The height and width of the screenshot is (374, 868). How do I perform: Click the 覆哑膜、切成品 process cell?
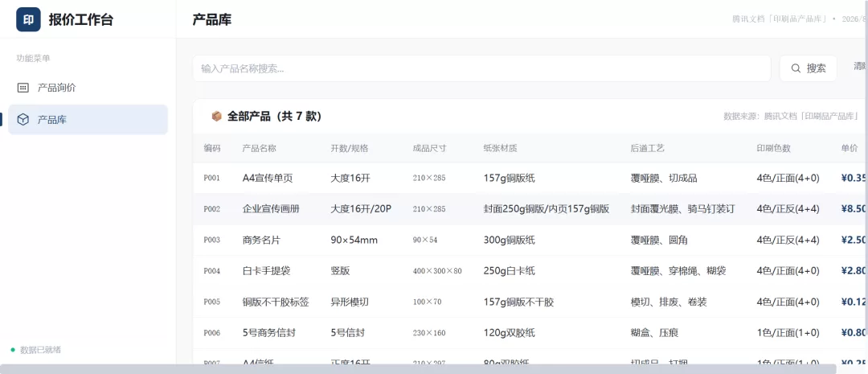tap(664, 179)
